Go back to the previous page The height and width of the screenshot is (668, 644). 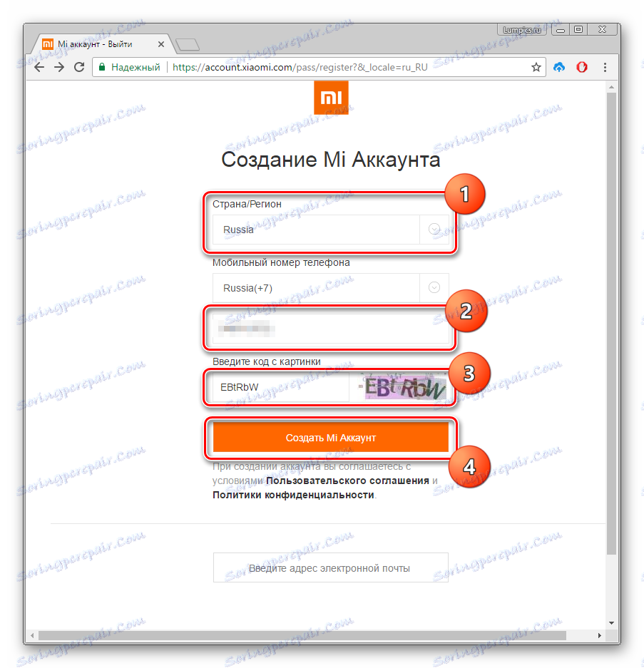39,67
